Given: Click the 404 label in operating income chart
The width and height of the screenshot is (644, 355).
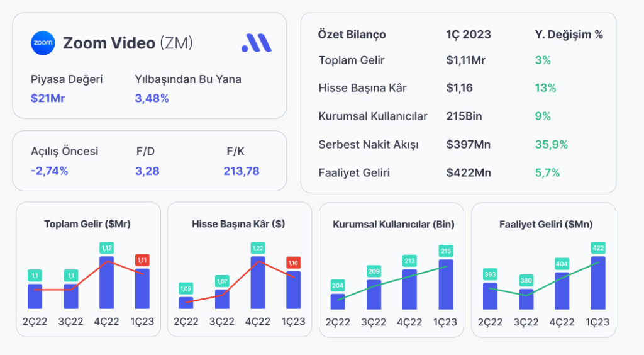Looking at the screenshot, I should pyautogui.click(x=562, y=264).
